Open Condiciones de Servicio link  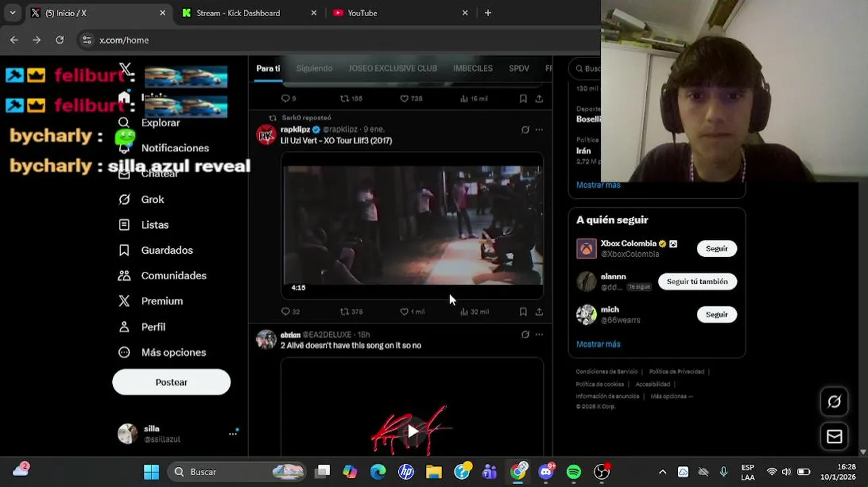tap(606, 371)
